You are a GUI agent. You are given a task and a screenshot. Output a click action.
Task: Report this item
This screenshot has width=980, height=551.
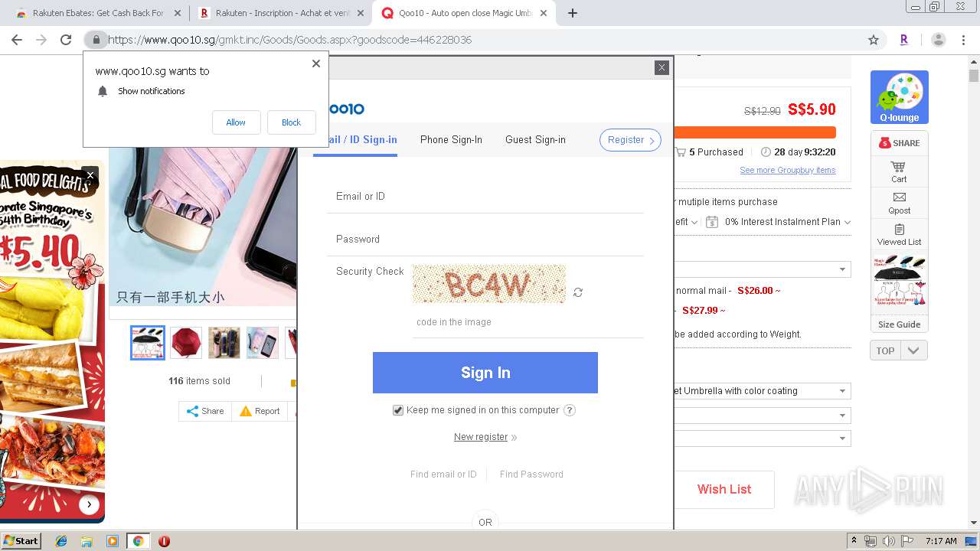click(260, 411)
